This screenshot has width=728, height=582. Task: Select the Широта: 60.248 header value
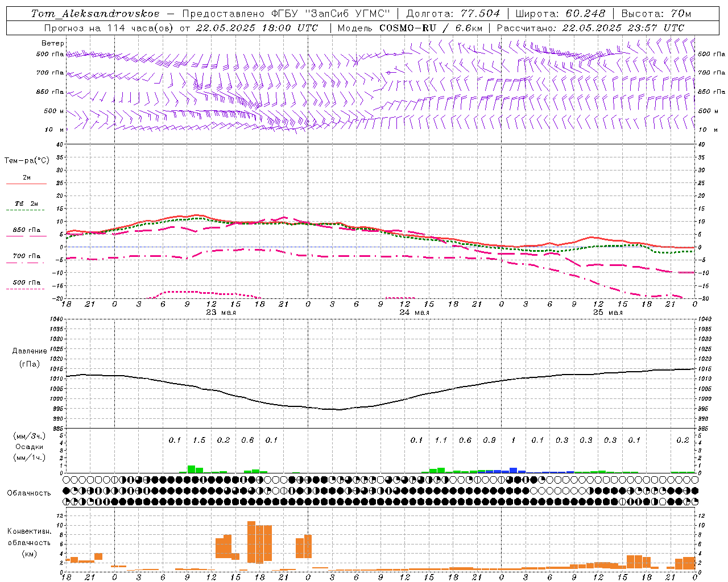pyautogui.click(x=560, y=14)
